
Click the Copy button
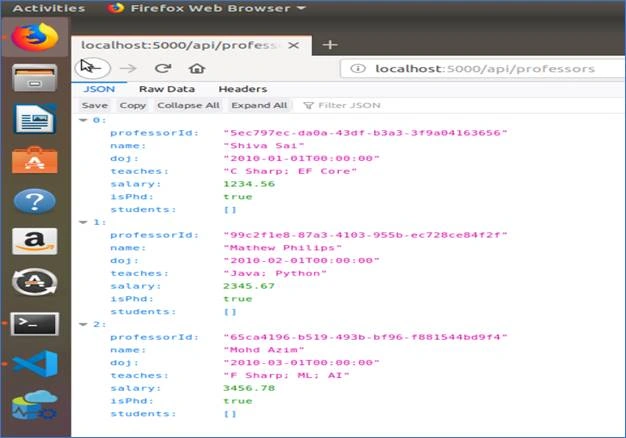coord(133,105)
